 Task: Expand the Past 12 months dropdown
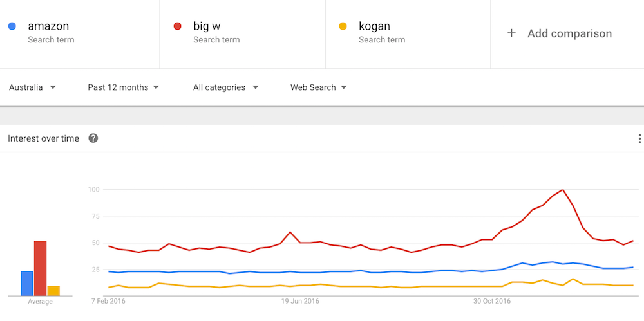coord(123,87)
